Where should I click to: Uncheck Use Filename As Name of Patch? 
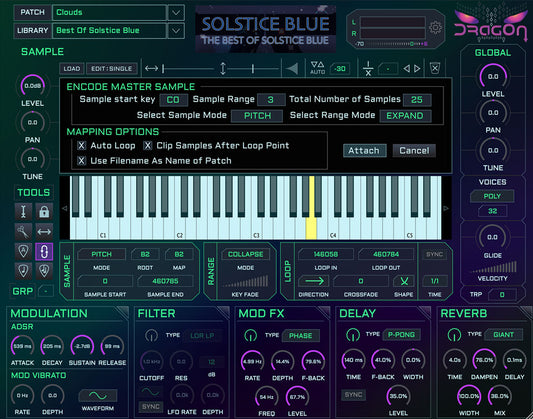click(x=81, y=160)
